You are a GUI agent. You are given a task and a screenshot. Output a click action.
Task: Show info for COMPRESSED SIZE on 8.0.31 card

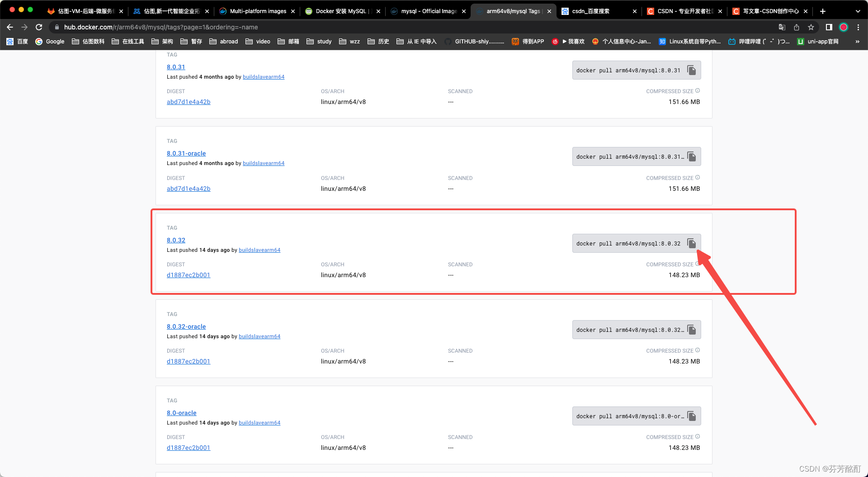tap(698, 91)
